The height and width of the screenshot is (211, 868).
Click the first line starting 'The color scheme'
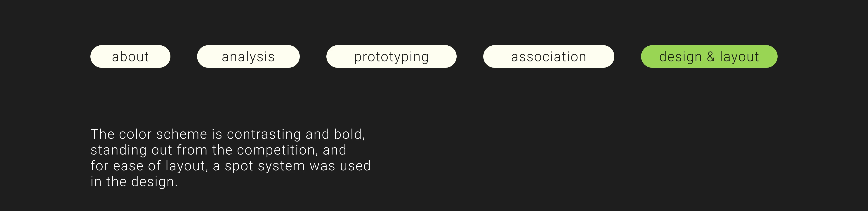pyautogui.click(x=228, y=134)
